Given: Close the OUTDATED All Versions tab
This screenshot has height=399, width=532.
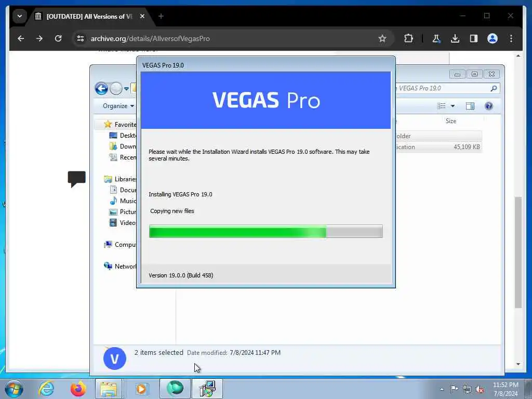Looking at the screenshot, I should coord(142,16).
